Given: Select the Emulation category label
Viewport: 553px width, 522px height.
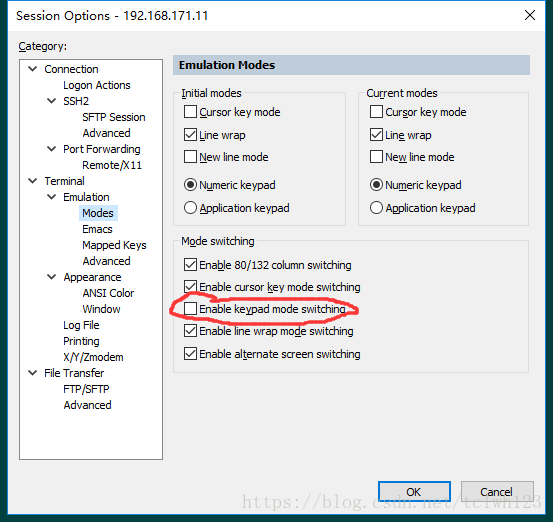Looking at the screenshot, I should (x=86, y=197).
